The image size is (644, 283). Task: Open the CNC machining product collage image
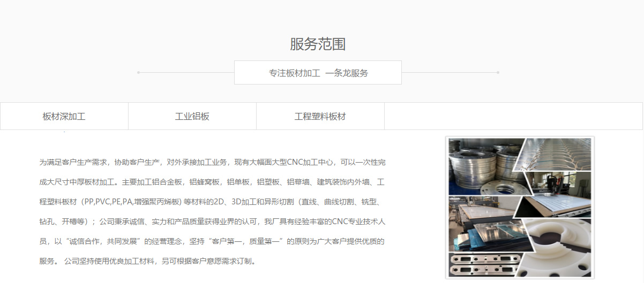tap(520, 207)
